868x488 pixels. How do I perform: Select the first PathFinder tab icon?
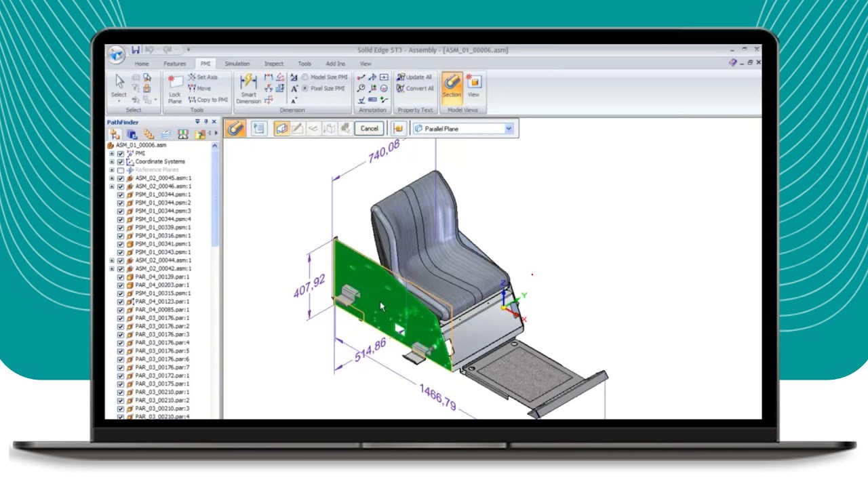[x=115, y=134]
